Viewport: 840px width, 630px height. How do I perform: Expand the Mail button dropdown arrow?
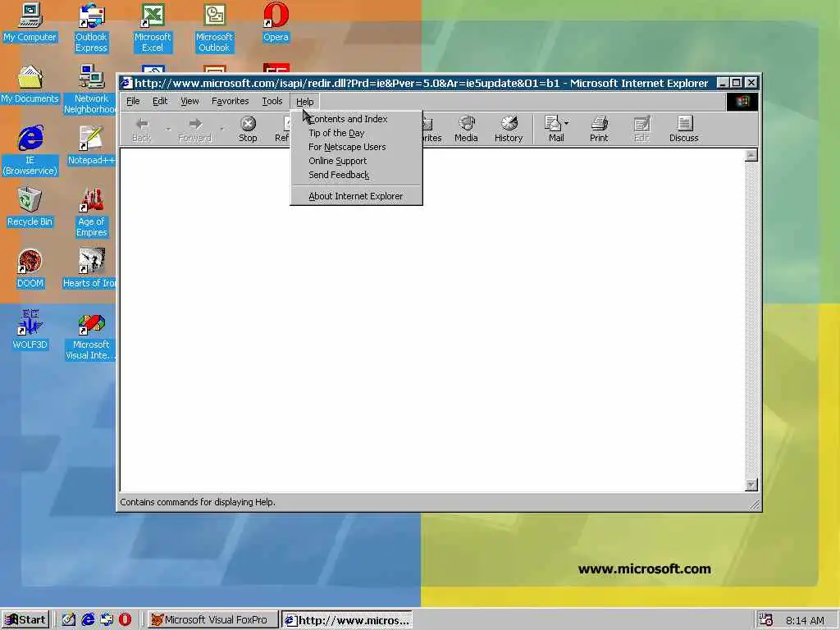[x=566, y=124]
